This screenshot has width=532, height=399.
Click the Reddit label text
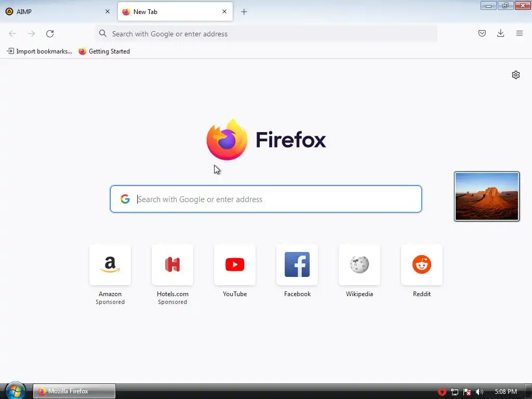422,294
